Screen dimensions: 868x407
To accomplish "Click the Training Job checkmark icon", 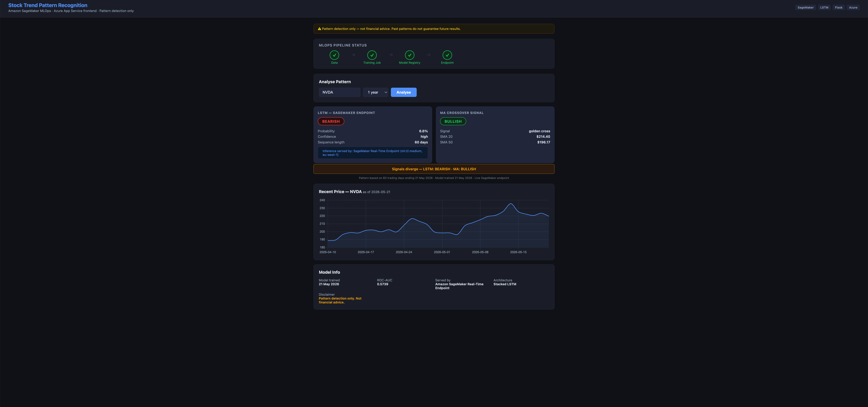I will pos(372,55).
